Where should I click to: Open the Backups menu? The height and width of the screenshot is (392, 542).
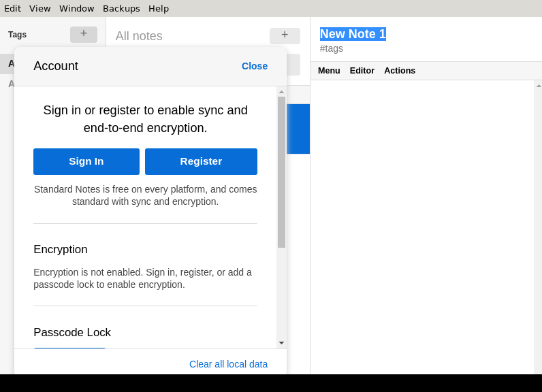click(x=121, y=8)
